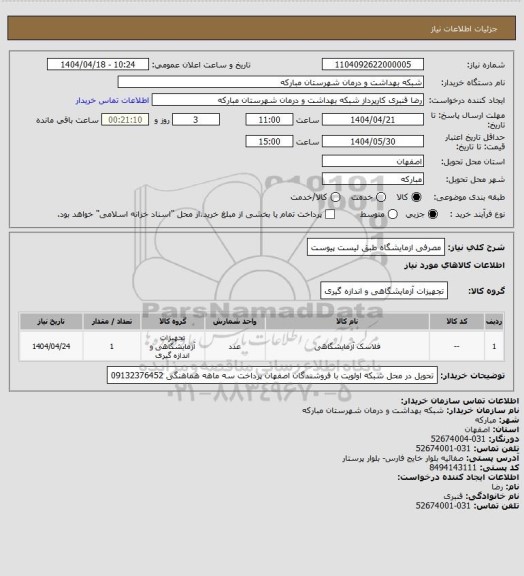
Task: Click the response deadline date 1404/04/21
Action: click(373, 120)
